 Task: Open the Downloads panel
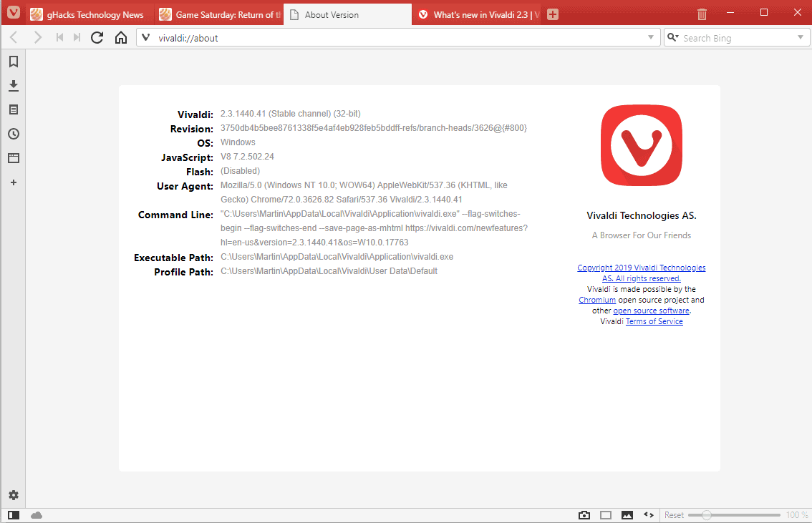pyautogui.click(x=13, y=85)
